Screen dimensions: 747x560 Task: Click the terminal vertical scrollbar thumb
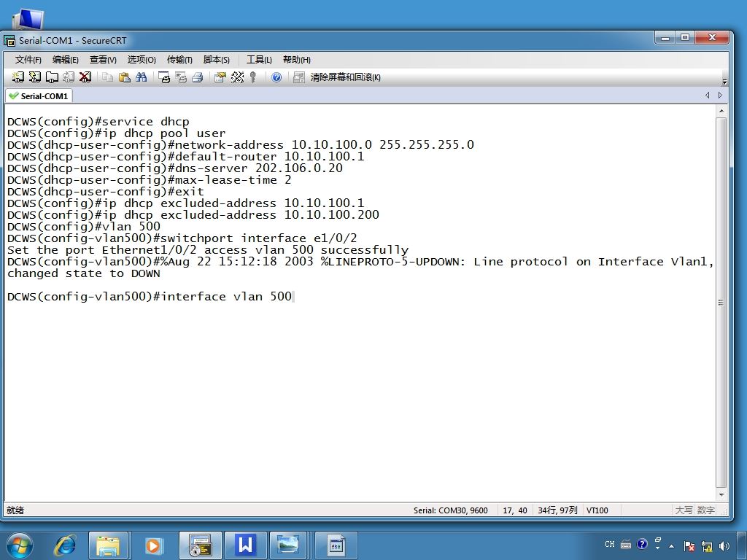[x=721, y=303]
